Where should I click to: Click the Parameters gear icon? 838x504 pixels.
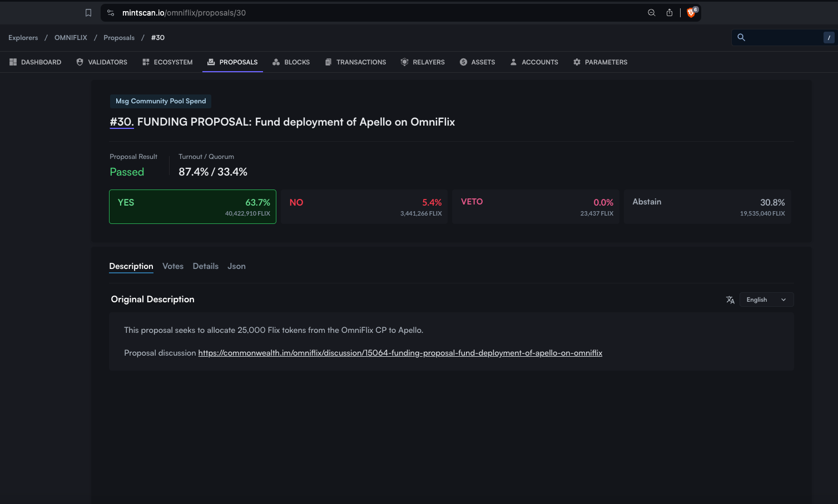(577, 62)
